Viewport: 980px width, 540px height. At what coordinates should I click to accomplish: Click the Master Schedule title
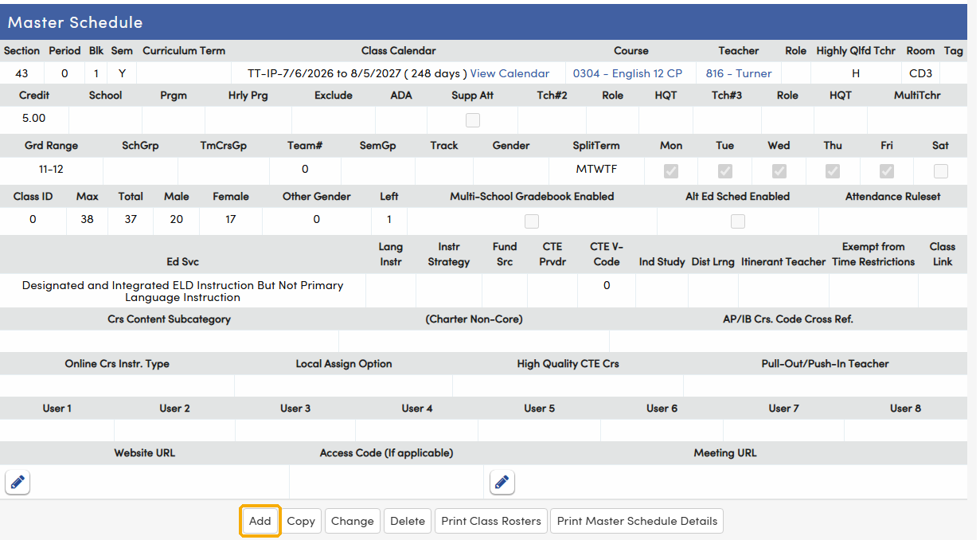(75, 22)
